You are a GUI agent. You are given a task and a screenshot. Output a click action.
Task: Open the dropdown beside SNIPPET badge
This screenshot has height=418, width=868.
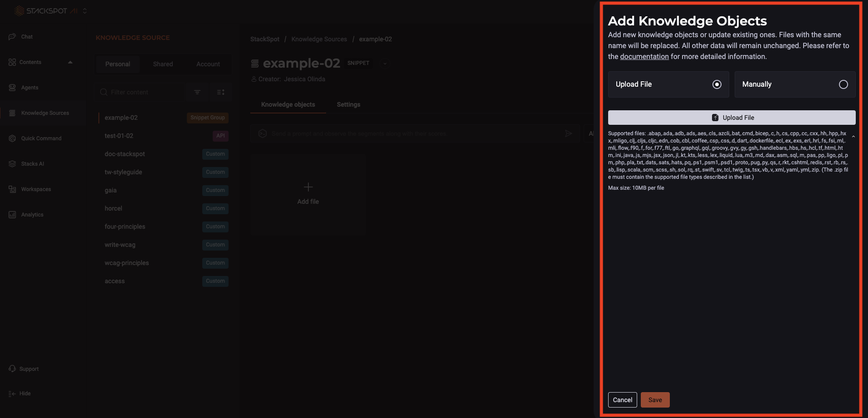point(385,64)
